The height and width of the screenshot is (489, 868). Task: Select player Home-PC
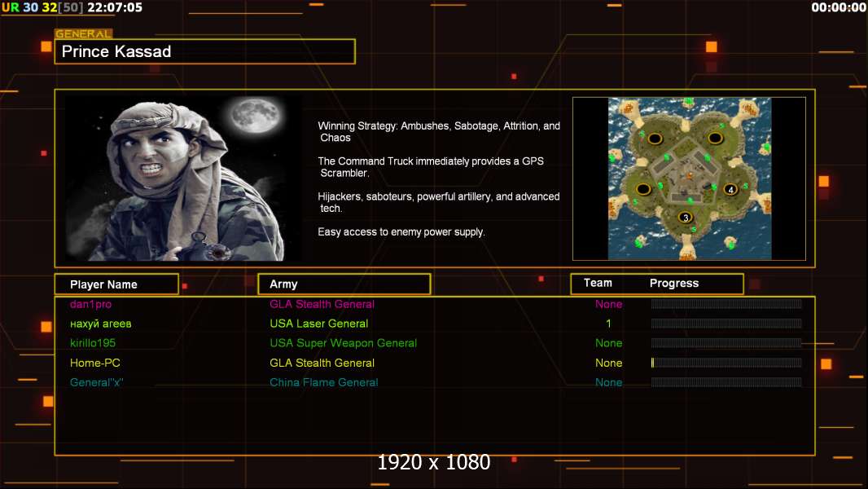pyautogui.click(x=94, y=363)
